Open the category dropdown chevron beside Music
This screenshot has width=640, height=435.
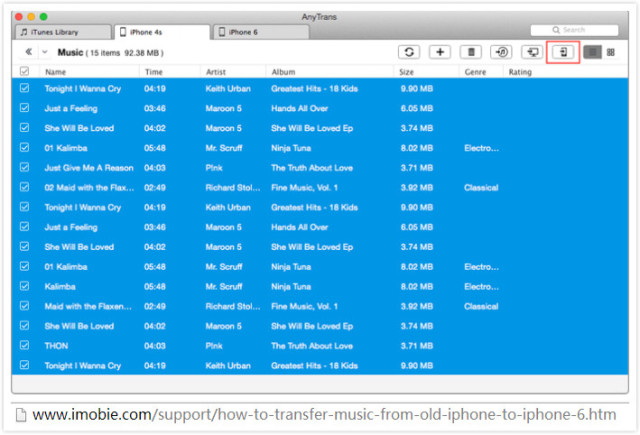pyautogui.click(x=45, y=52)
